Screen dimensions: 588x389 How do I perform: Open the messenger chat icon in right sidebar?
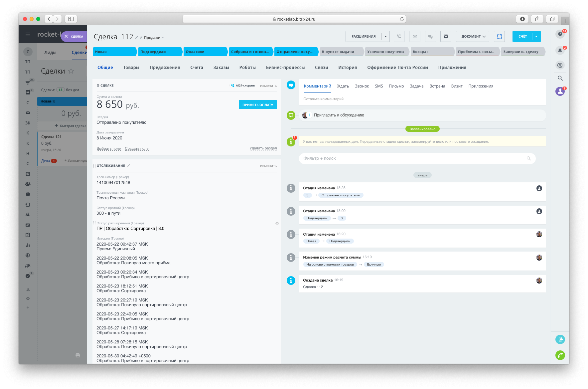pos(560,65)
